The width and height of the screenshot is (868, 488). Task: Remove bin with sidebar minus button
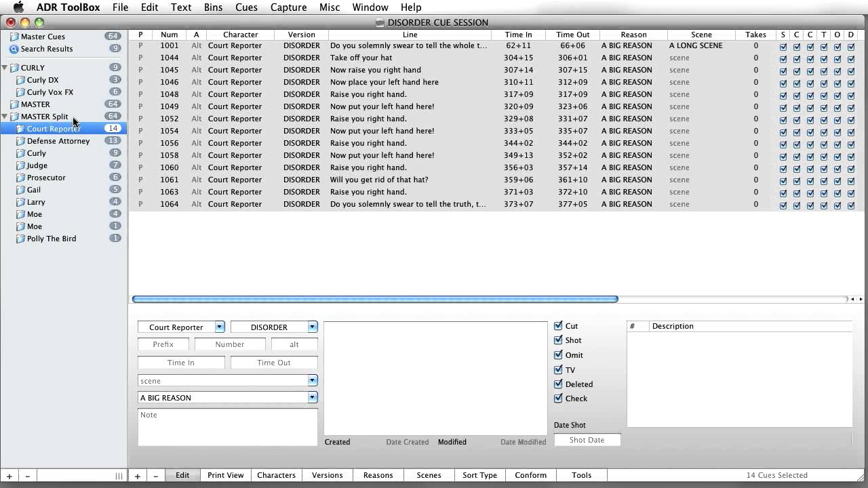point(27,476)
